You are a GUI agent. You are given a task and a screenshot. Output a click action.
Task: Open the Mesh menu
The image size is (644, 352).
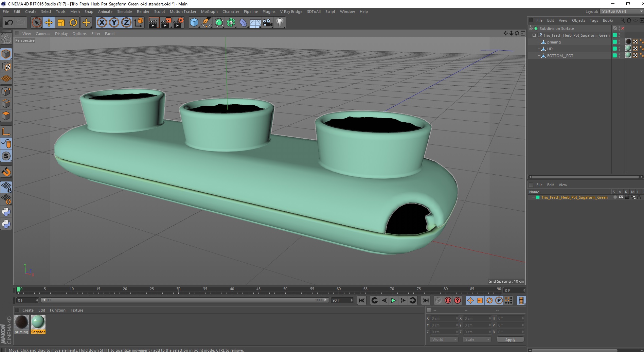point(75,12)
